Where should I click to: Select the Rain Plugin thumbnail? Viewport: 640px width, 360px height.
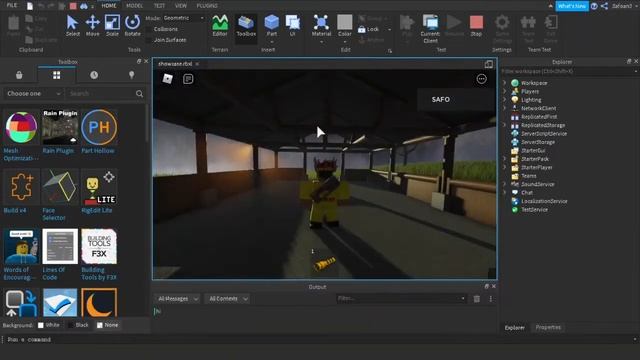60,127
